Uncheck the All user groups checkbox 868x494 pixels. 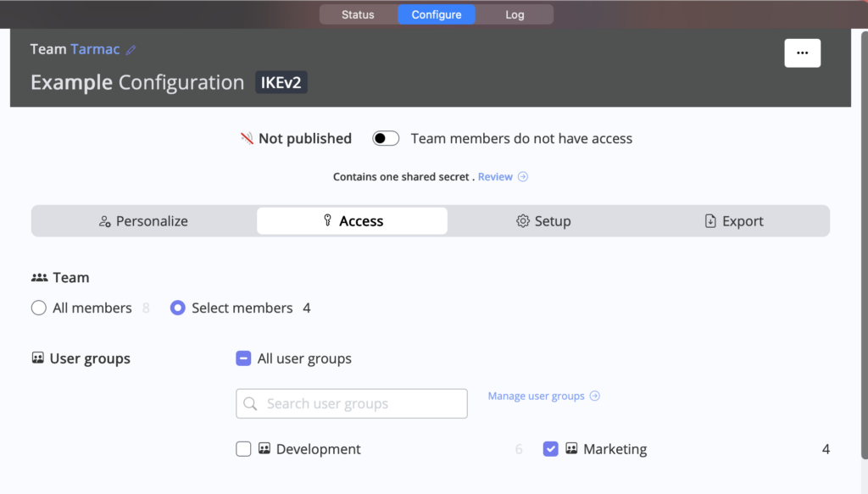pyautogui.click(x=243, y=358)
